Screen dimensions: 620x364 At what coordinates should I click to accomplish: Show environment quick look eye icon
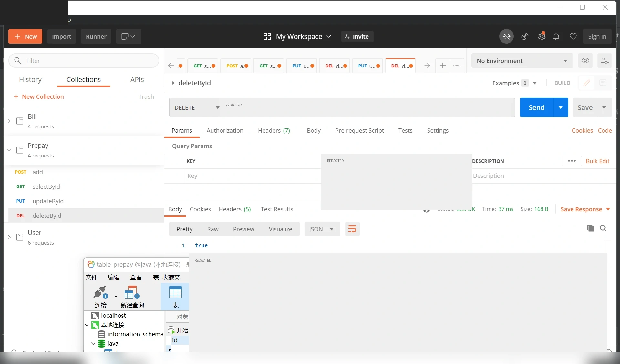[585, 61]
